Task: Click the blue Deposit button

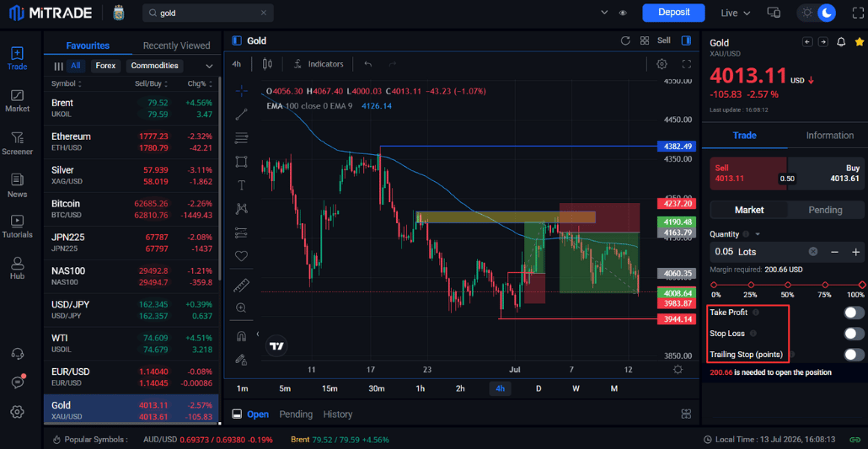Action: pyautogui.click(x=673, y=13)
